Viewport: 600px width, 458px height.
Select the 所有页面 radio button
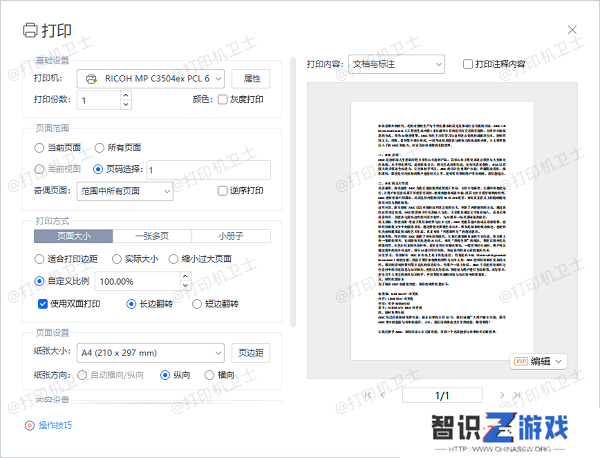(x=100, y=147)
